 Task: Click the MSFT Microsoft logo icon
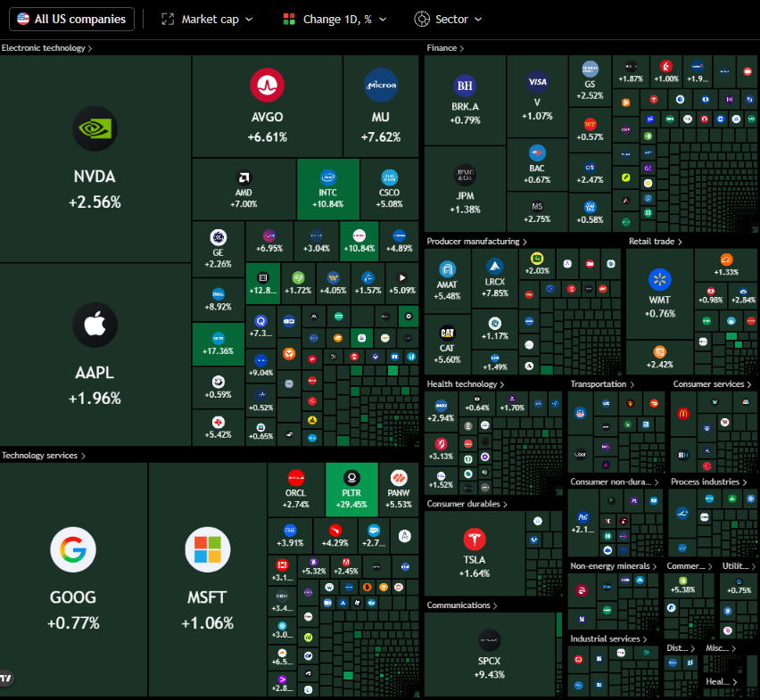coord(208,549)
